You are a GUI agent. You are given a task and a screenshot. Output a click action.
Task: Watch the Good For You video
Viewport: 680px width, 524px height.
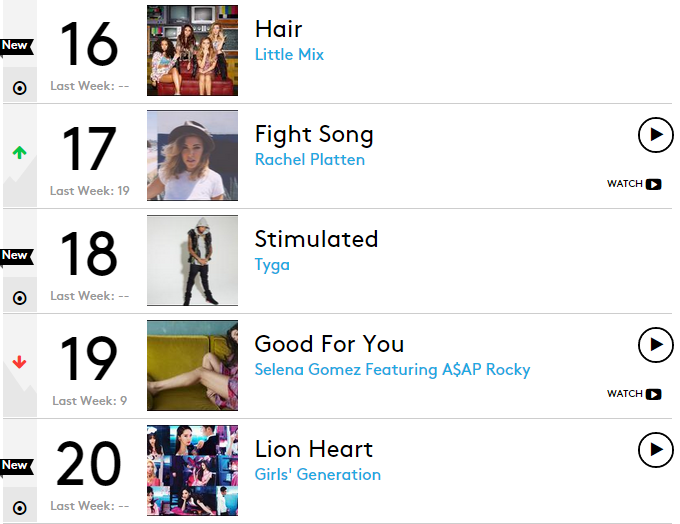634,394
